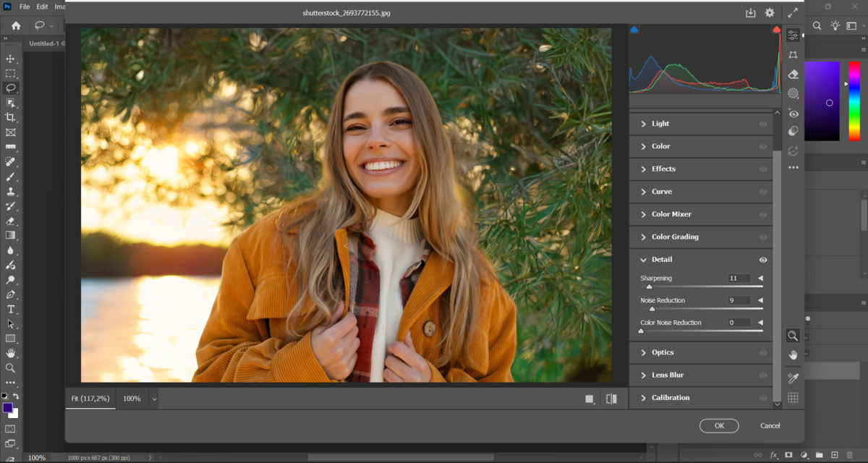Click the Sharpening value field
This screenshot has width=868, height=463.
click(x=739, y=278)
